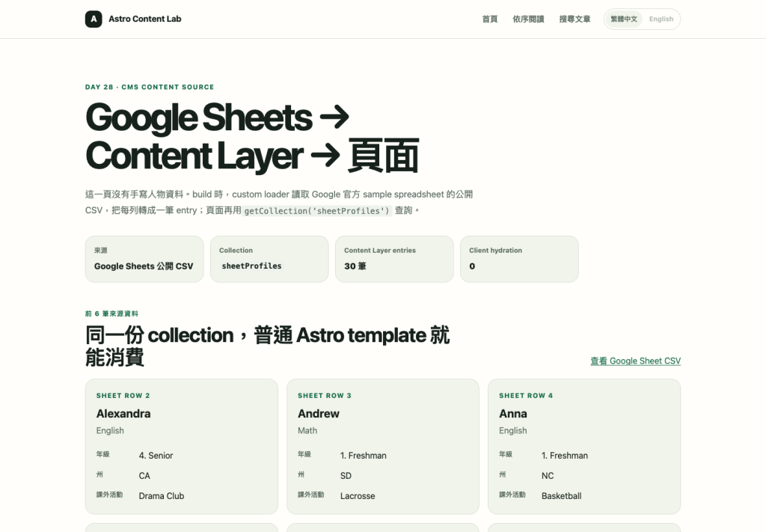The image size is (766, 532).
Task: Select the name Anna
Action: click(513, 414)
